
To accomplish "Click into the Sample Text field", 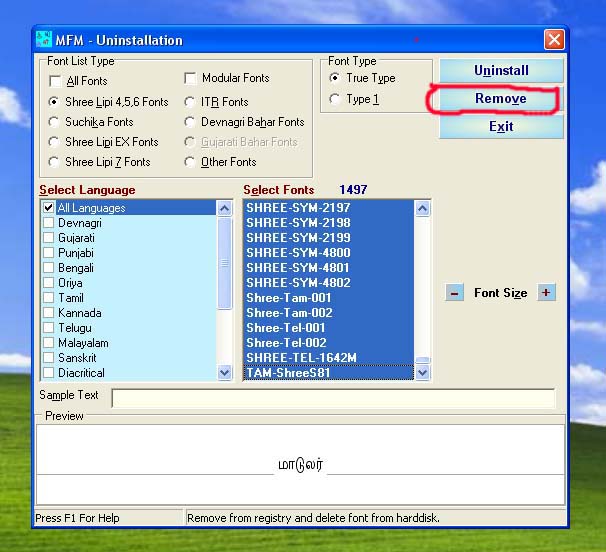I will [x=333, y=398].
